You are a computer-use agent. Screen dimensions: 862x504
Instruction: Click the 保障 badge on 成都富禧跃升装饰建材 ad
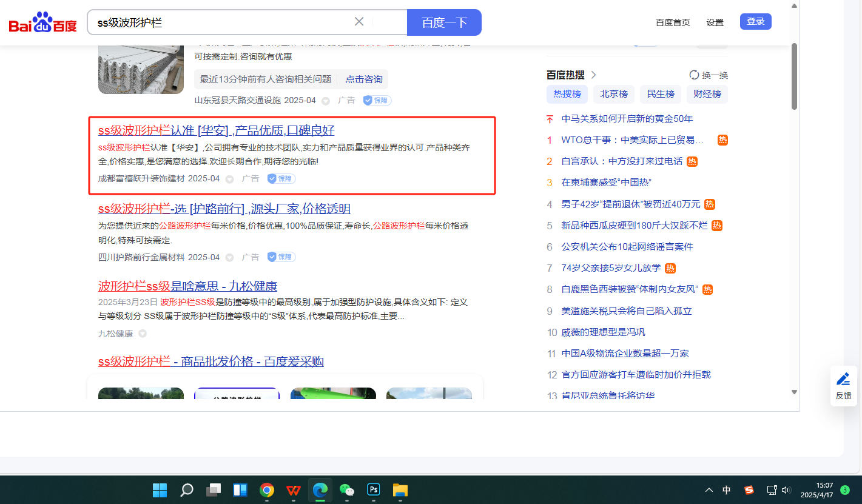(281, 179)
